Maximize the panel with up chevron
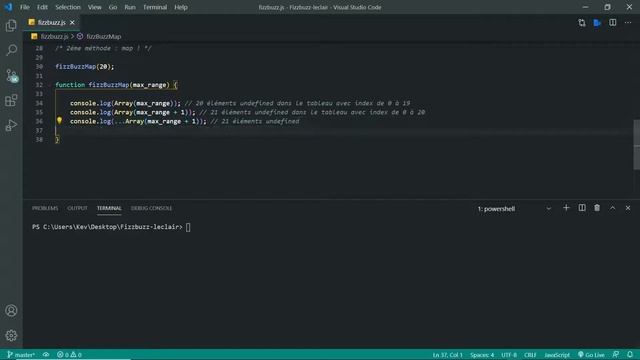This screenshot has width=640, height=360. pyautogui.click(x=613, y=208)
